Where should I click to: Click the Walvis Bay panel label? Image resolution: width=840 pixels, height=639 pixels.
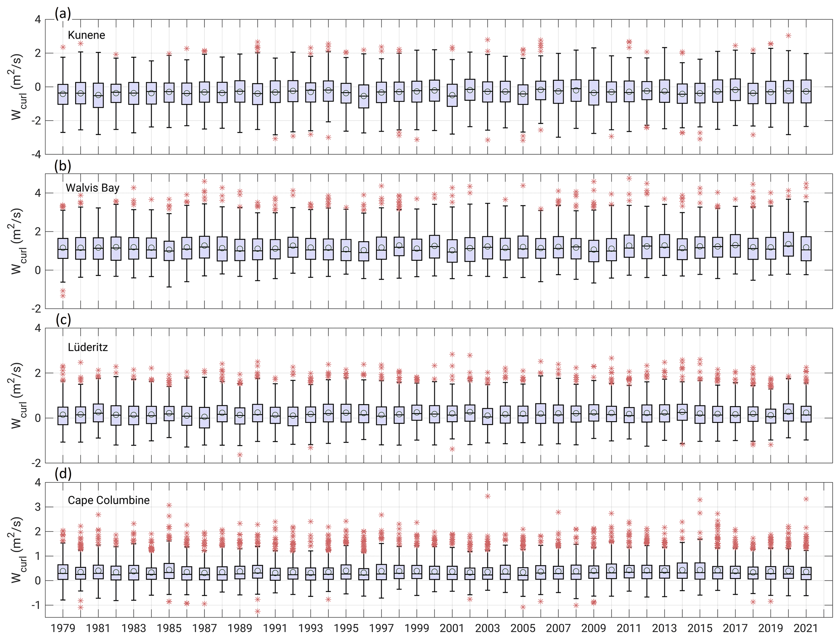(x=92, y=188)
